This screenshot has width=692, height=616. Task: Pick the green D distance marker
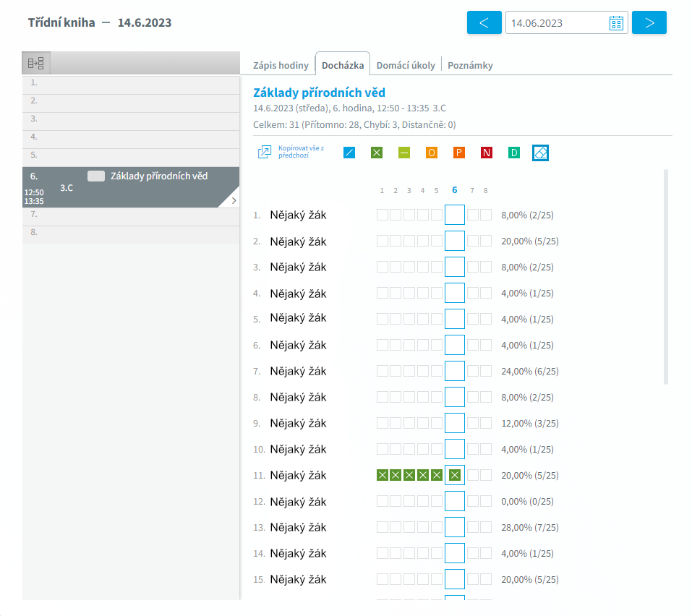pos(513,153)
